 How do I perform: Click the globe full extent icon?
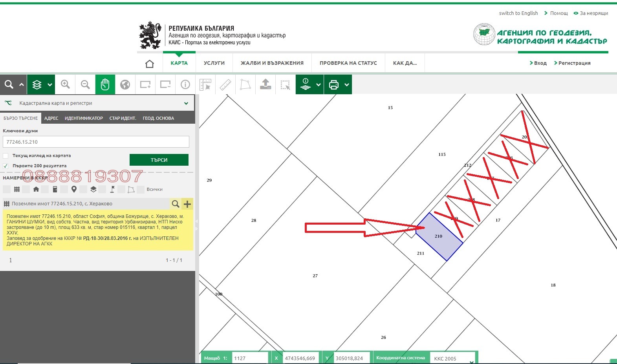pyautogui.click(x=125, y=84)
